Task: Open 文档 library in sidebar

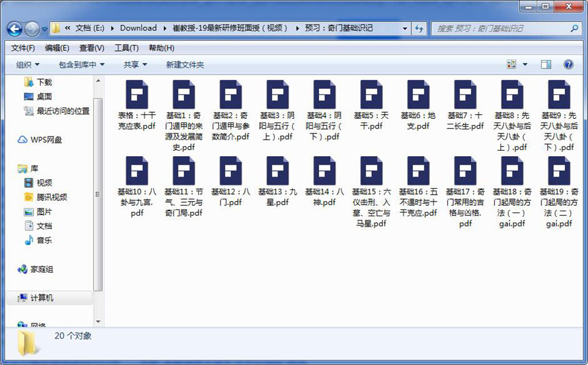Action: [38, 226]
